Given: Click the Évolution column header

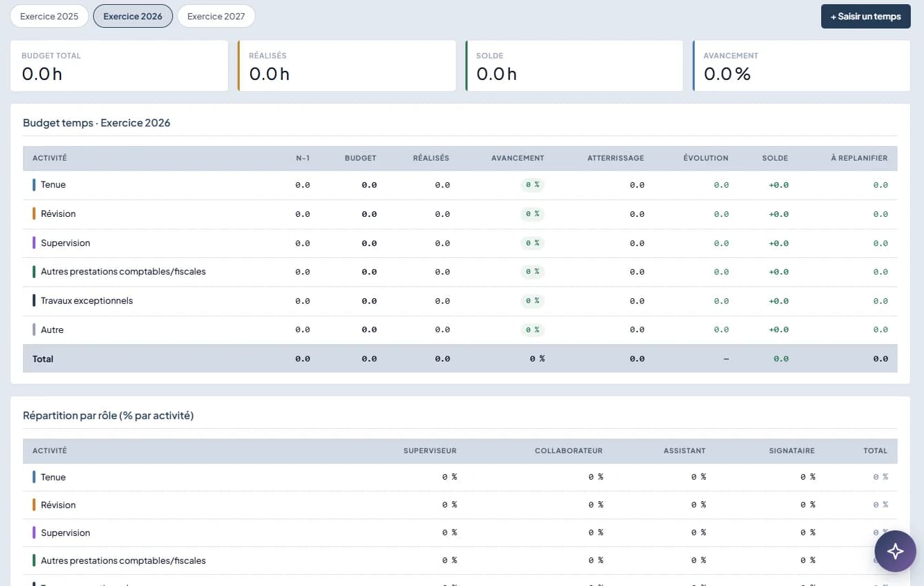Looking at the screenshot, I should pyautogui.click(x=706, y=158).
